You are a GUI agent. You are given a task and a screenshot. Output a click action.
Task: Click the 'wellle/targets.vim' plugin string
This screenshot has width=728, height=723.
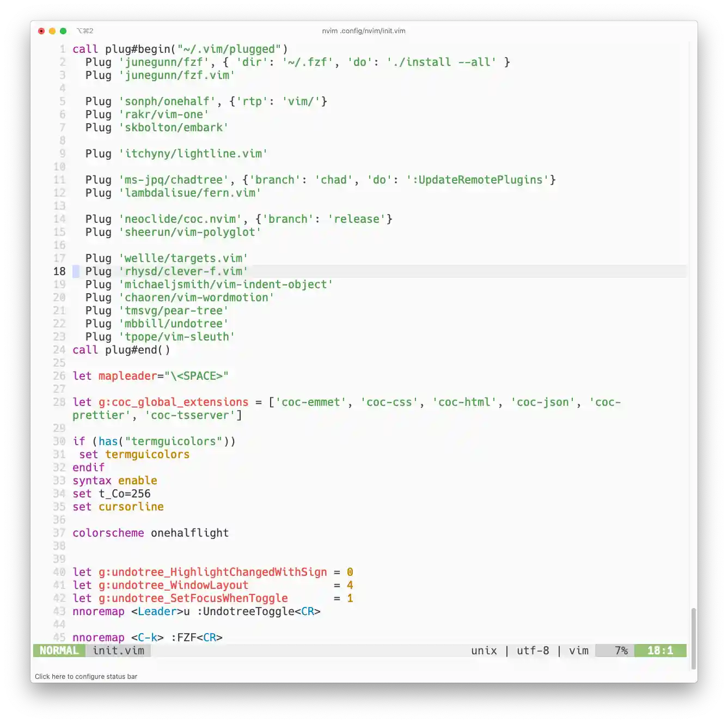coord(183,258)
